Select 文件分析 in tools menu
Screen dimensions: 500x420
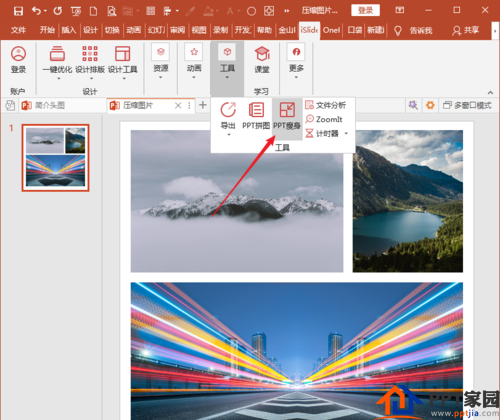(326, 105)
